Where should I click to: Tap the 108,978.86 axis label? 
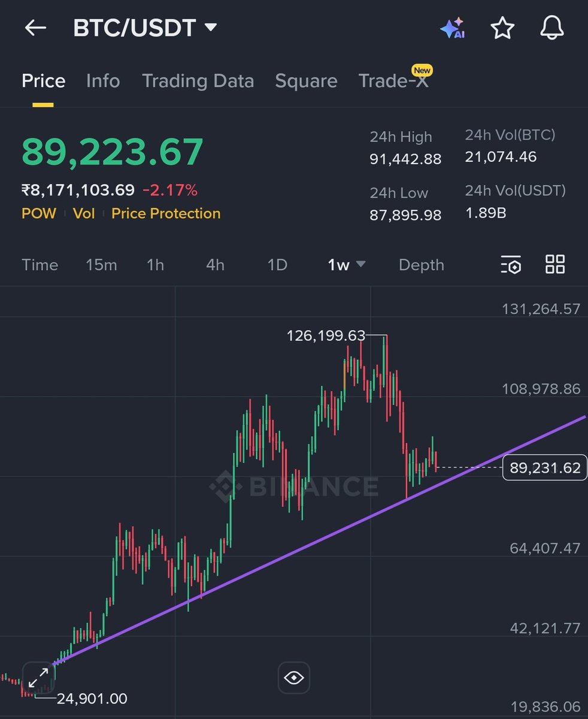tap(541, 389)
